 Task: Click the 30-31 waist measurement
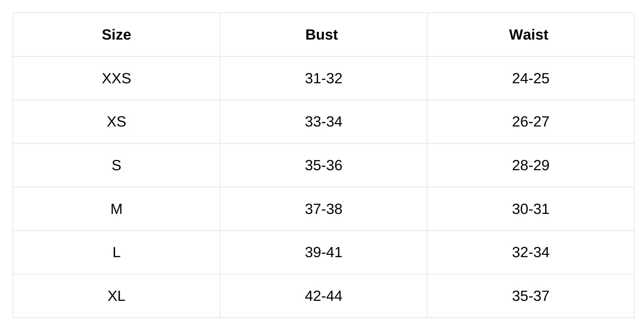coord(530,209)
